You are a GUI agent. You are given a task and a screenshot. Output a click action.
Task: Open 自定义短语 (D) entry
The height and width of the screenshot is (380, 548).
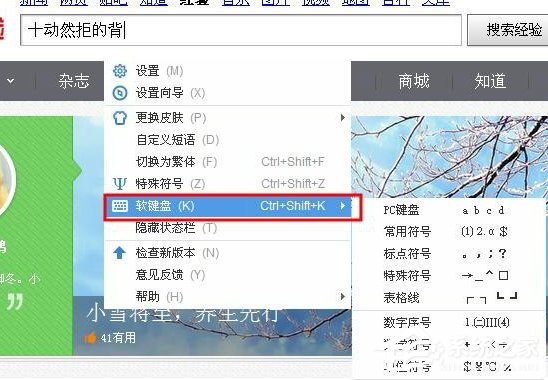227,140
